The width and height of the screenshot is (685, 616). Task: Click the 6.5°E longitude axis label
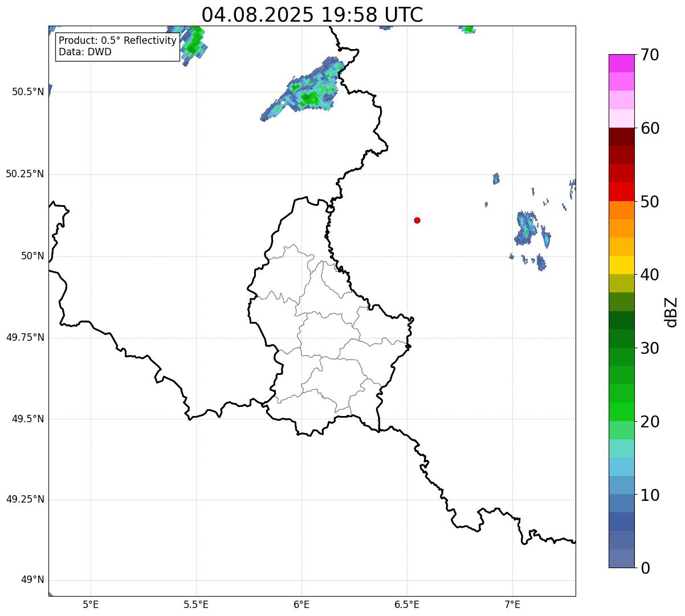[407, 604]
